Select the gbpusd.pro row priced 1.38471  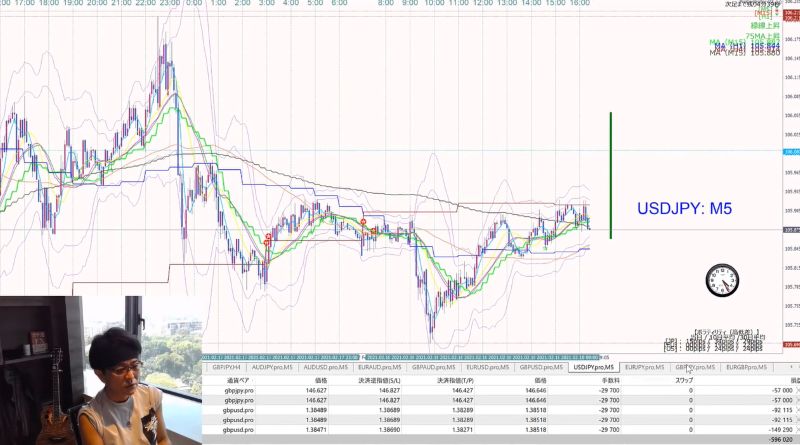[x=501, y=430]
